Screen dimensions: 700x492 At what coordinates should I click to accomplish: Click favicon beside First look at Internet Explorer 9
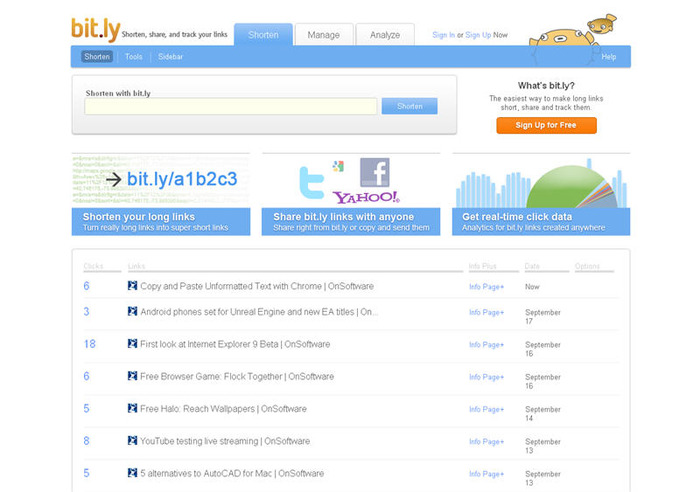pos(132,344)
